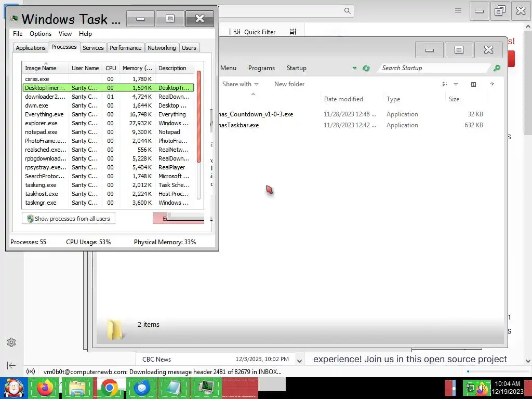Switch to the Task Manager taskbar icon
This screenshot has height=399, width=532.
click(x=206, y=388)
